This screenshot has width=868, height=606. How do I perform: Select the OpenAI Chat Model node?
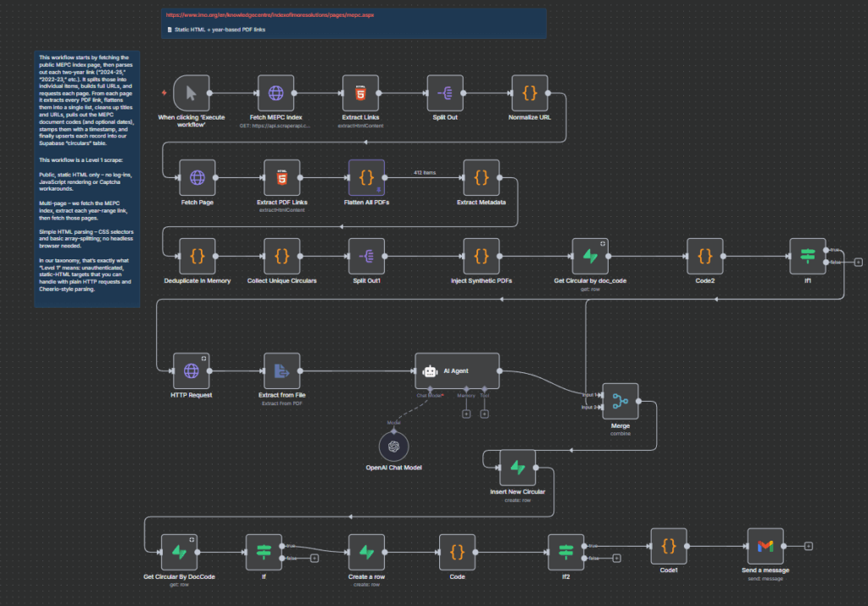[x=392, y=447]
